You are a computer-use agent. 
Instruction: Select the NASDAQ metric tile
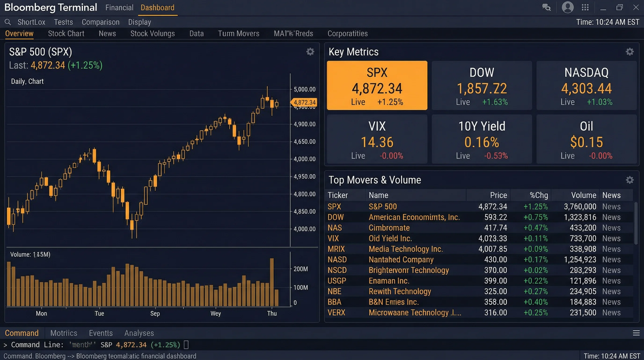[586, 85]
